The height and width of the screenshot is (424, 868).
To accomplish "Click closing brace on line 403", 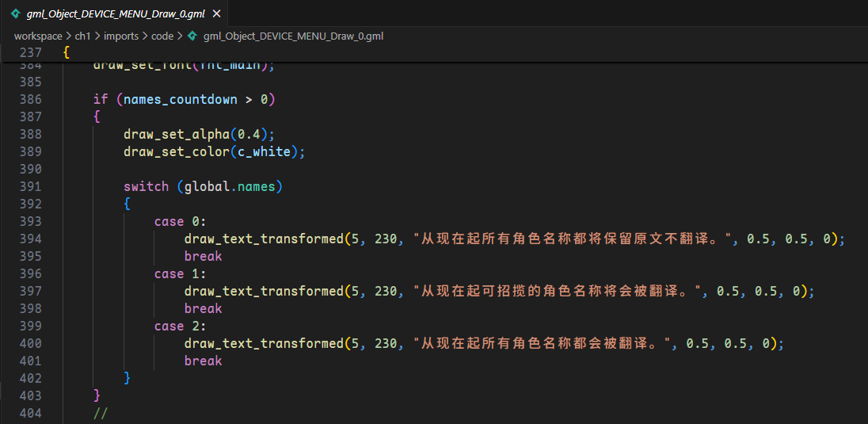I will pyautogui.click(x=97, y=395).
